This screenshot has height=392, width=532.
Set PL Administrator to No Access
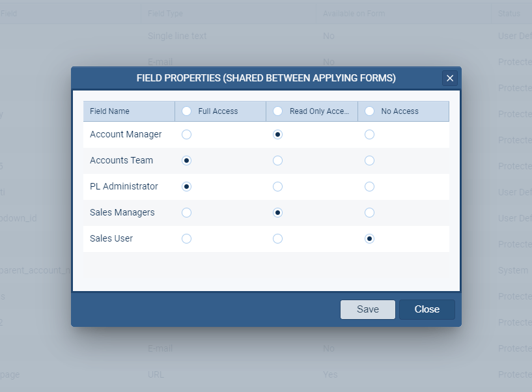[370, 186]
